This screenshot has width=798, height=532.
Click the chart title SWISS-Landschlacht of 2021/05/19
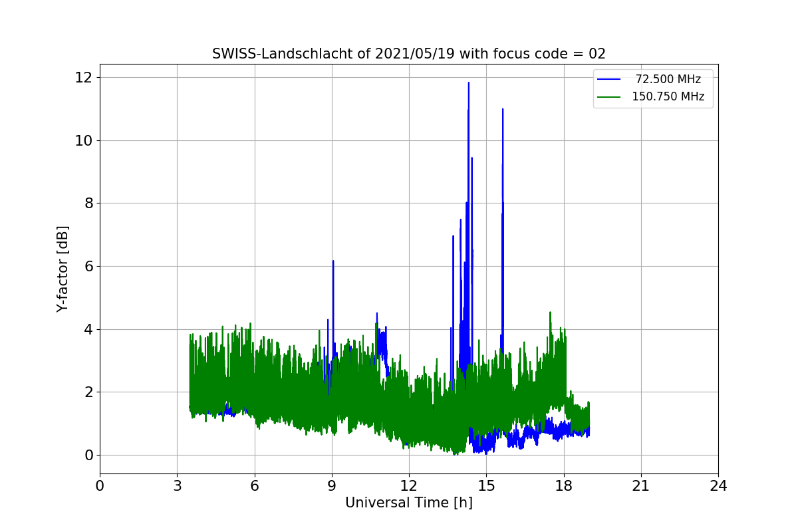point(409,54)
